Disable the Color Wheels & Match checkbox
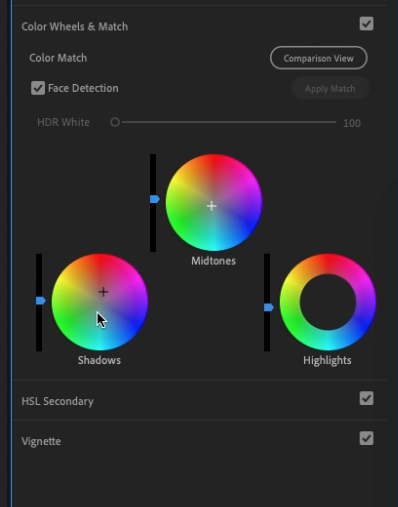398x507 pixels. (366, 24)
